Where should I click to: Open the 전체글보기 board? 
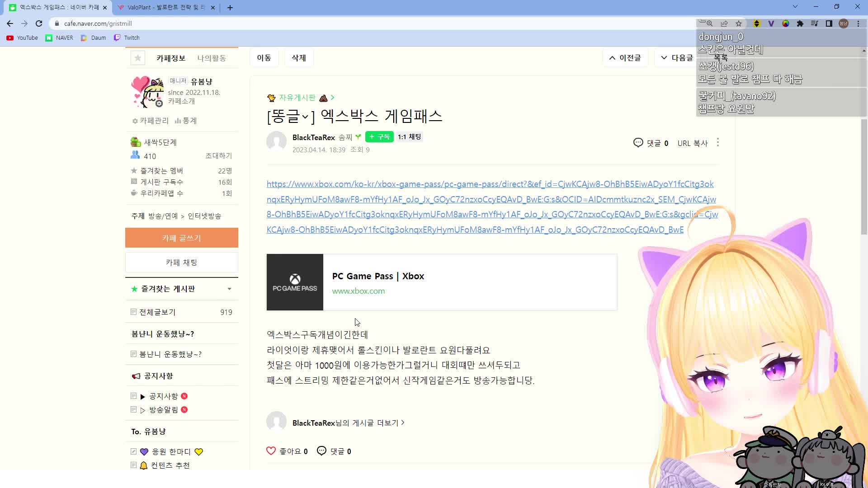pos(157,312)
